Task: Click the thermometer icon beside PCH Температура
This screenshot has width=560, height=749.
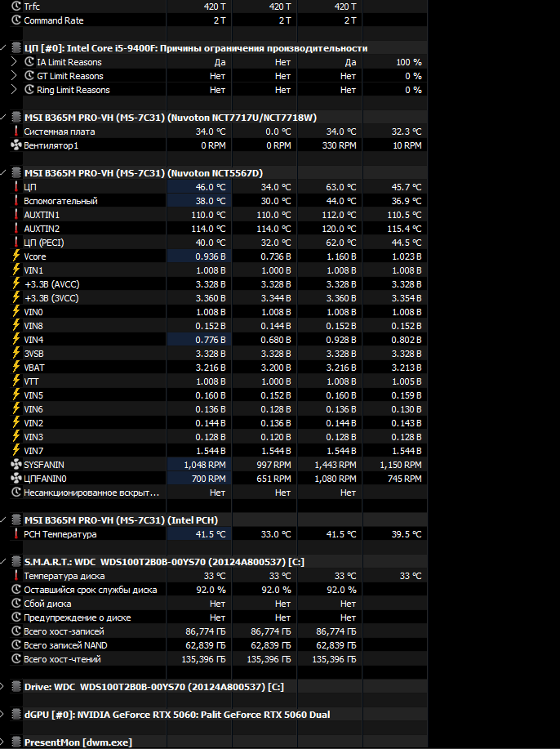Action: (16, 534)
